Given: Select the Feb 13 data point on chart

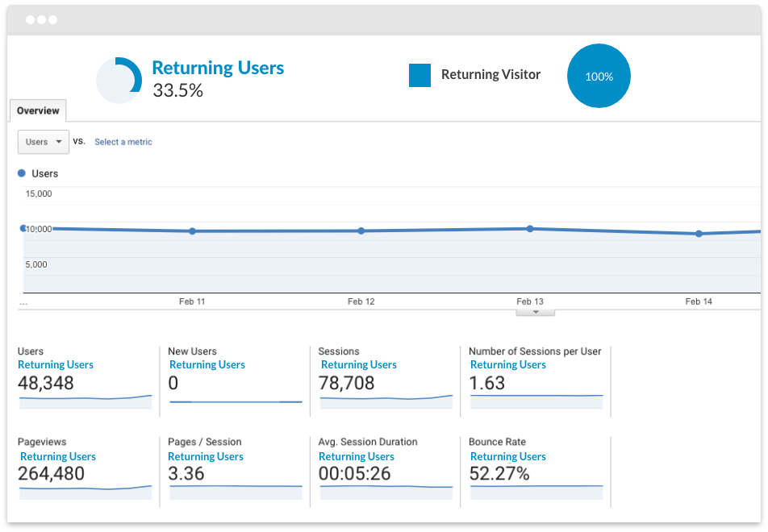Looking at the screenshot, I should click(529, 229).
